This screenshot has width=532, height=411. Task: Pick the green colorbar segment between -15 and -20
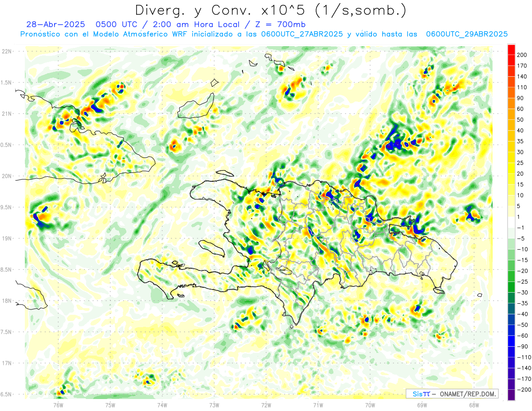pos(511,265)
